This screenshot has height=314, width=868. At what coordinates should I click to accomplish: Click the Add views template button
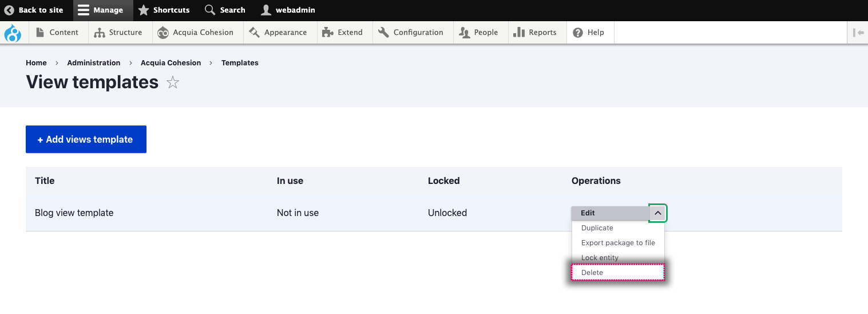[x=86, y=139]
